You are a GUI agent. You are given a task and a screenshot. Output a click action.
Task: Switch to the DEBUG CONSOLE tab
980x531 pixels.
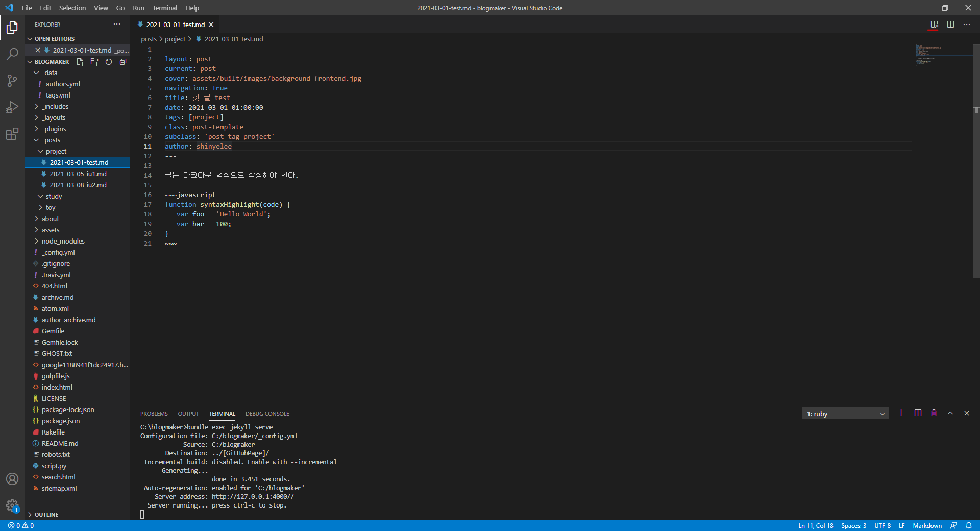pos(267,414)
